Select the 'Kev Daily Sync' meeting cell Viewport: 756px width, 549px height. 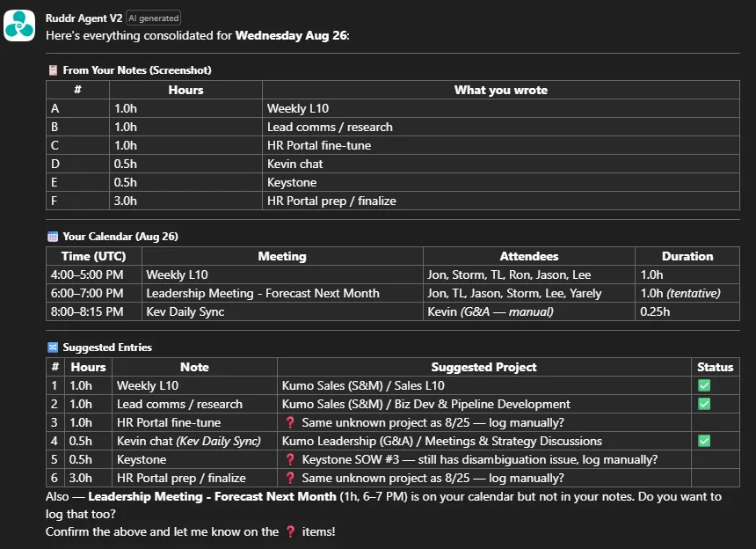pyautogui.click(x=282, y=311)
